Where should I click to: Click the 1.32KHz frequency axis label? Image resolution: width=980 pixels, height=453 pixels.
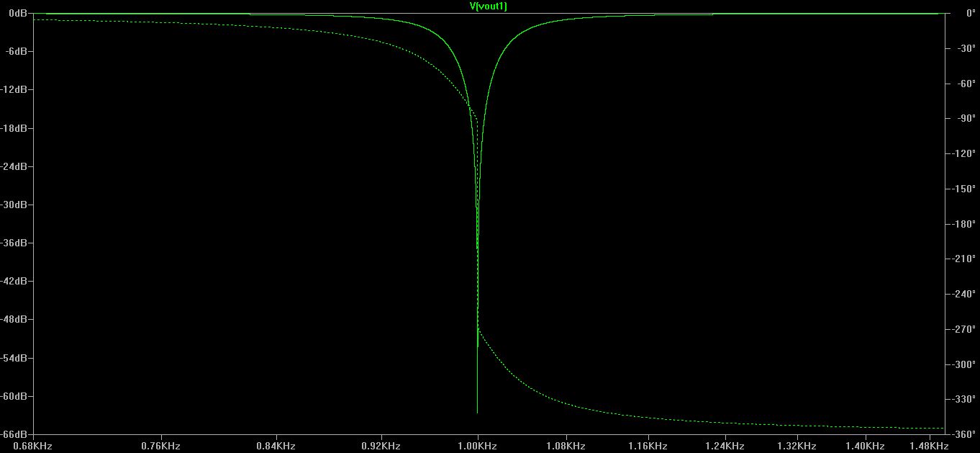(x=799, y=447)
